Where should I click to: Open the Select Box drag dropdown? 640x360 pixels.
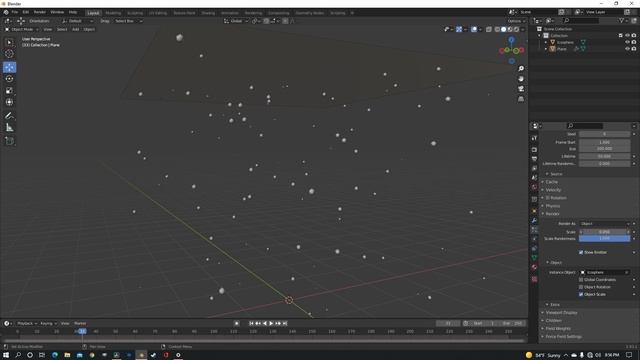coord(128,21)
